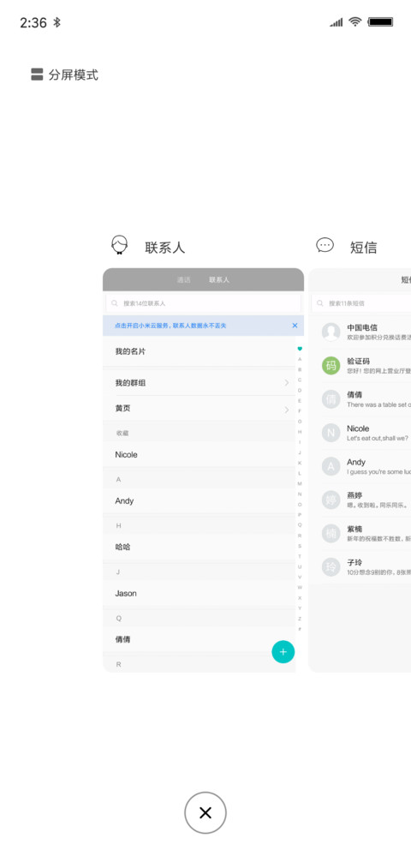Select contact Andy in Contacts list
411x868 pixels.
click(x=200, y=501)
